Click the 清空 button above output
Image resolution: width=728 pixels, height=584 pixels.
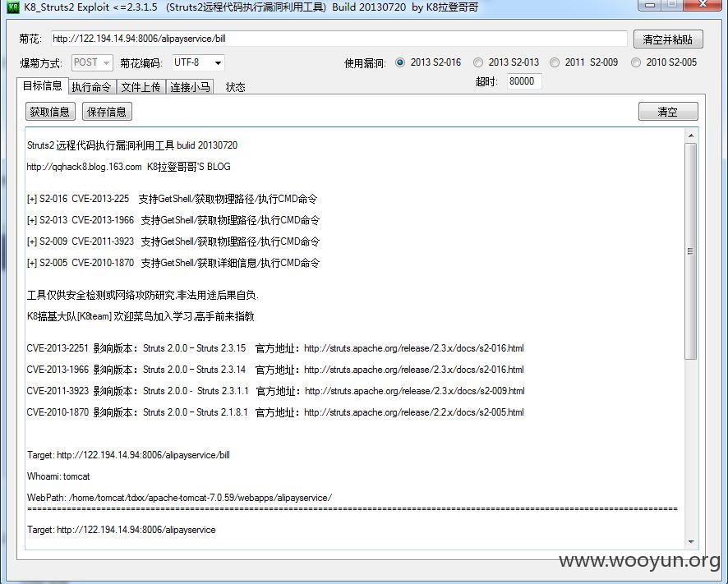[668, 112]
